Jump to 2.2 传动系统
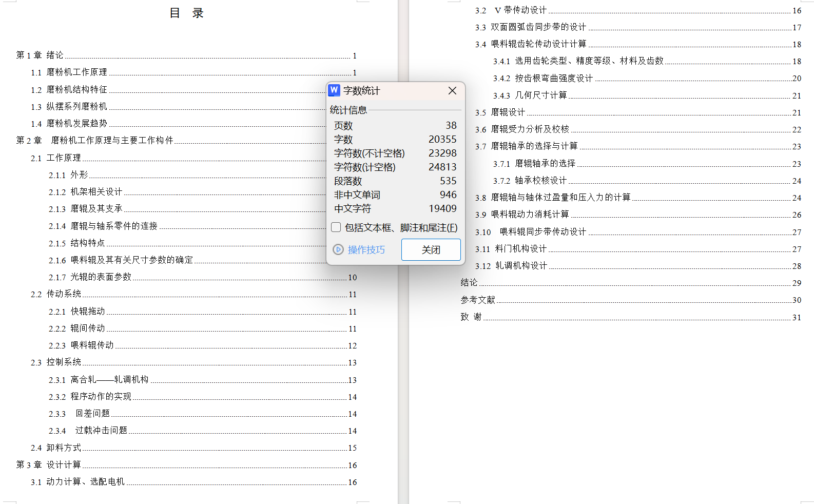Screen dimensions: 814x504 point(193,294)
